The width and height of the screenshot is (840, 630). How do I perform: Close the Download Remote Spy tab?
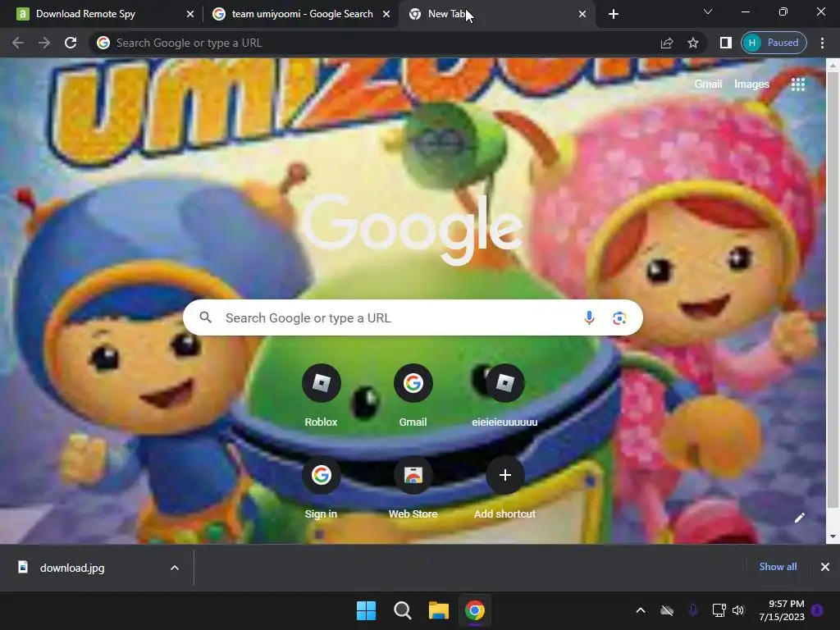click(x=189, y=15)
